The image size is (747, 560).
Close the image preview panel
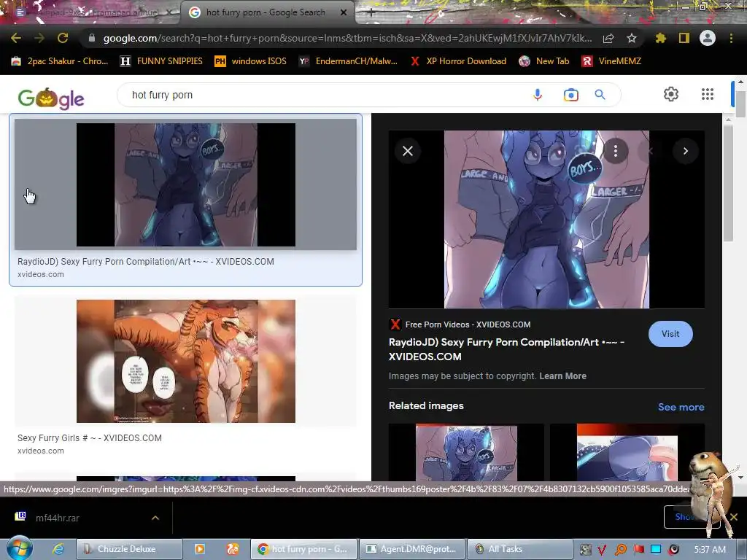coord(408,151)
